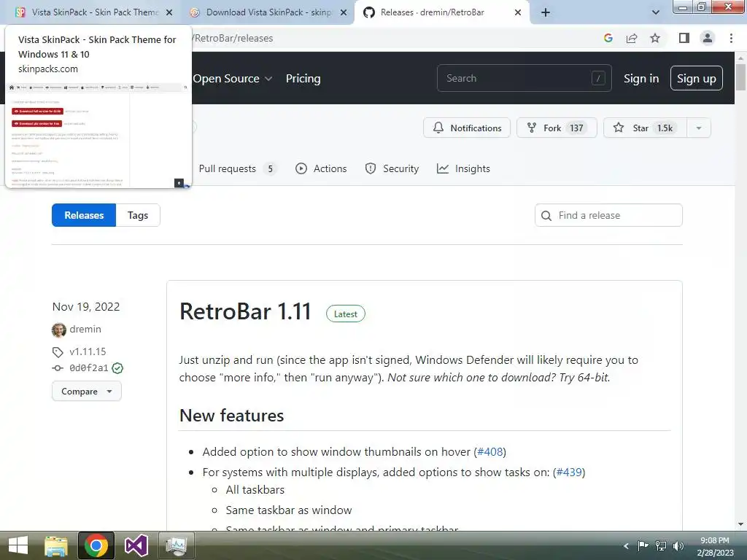Share this page icon
747x560 pixels.
(632, 38)
